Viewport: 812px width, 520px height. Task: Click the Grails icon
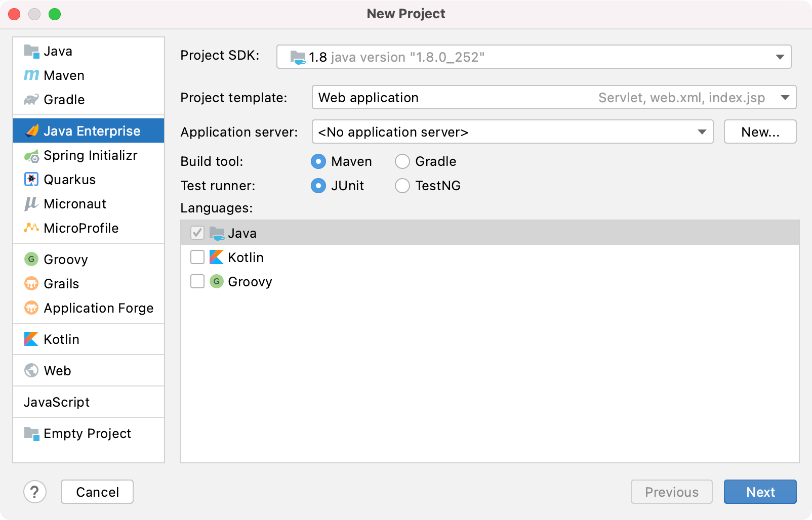[x=31, y=283]
